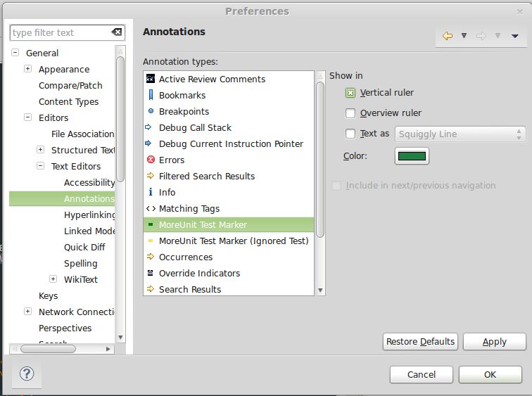
Task: Click the annotation list scroll-down arrow
Action: point(320,290)
